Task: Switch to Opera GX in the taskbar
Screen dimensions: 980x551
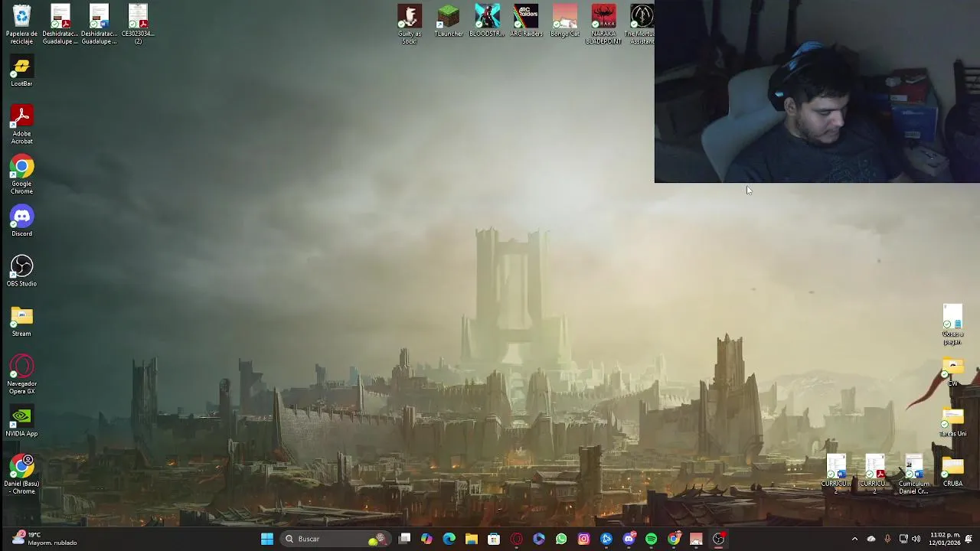Action: (x=516, y=539)
